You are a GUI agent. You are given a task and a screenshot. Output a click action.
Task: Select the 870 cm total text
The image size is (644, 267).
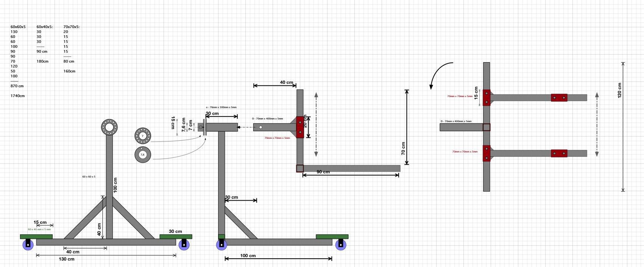coord(17,86)
